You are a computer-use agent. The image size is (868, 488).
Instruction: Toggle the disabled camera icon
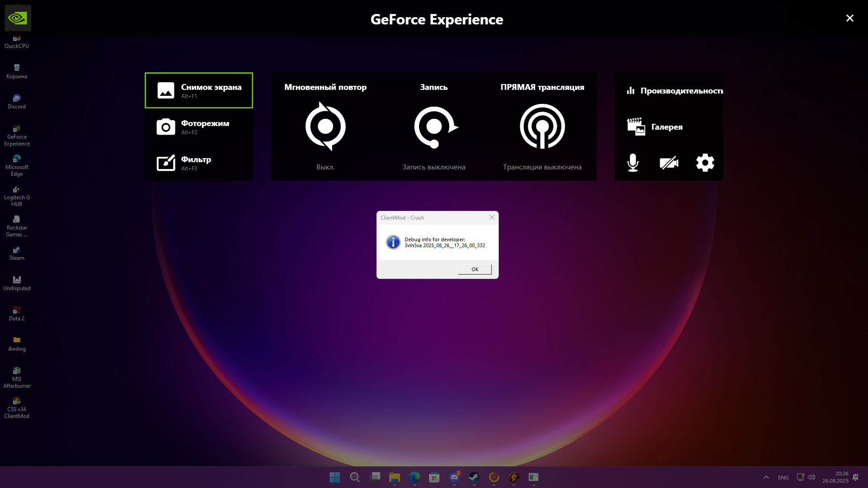(669, 163)
